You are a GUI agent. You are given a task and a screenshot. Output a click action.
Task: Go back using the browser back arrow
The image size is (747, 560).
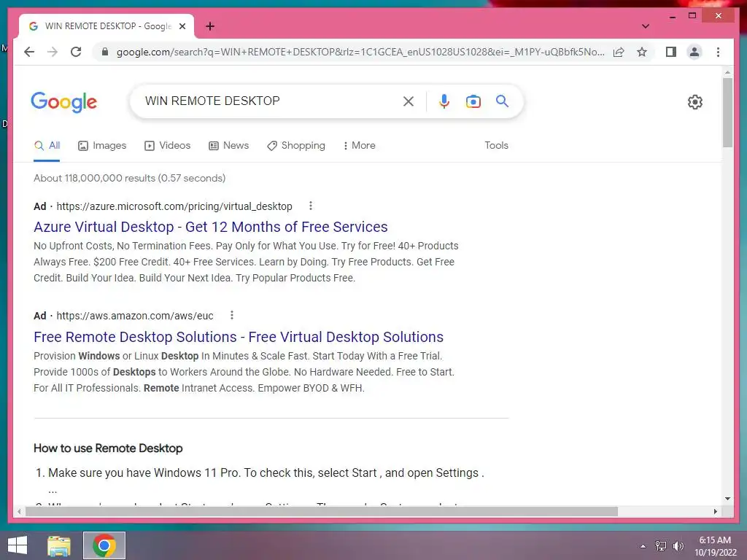(x=29, y=52)
